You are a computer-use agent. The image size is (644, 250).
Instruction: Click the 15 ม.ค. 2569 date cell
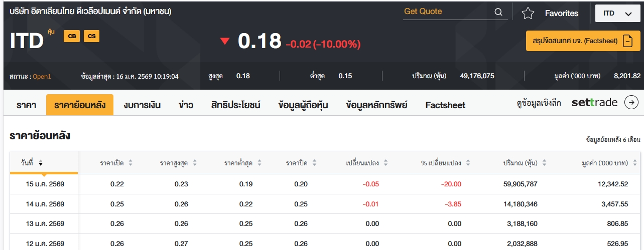pyautogui.click(x=45, y=184)
